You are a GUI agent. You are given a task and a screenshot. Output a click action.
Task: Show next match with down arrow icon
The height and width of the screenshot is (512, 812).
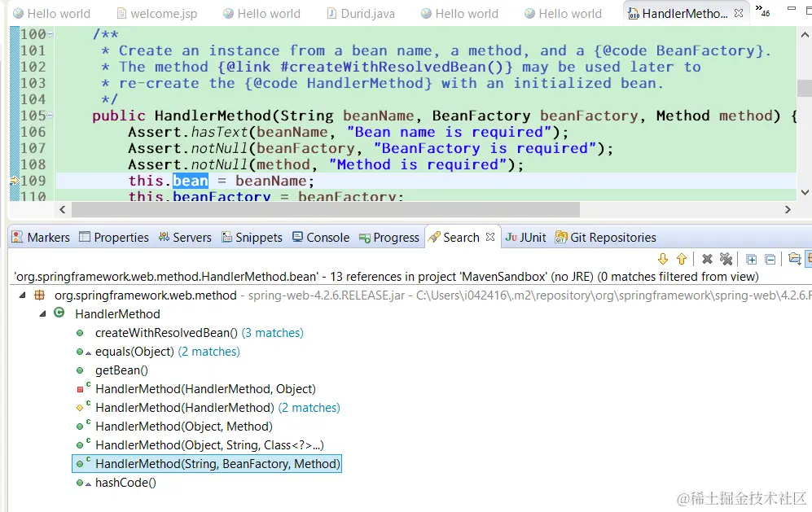click(x=663, y=259)
